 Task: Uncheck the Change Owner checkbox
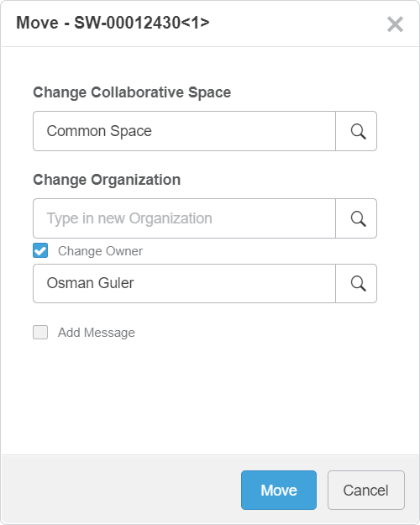(x=40, y=251)
